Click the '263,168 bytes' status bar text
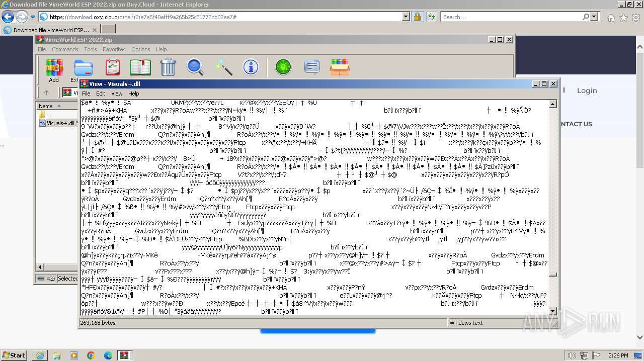The width and height of the screenshot is (644, 362). 98,323
